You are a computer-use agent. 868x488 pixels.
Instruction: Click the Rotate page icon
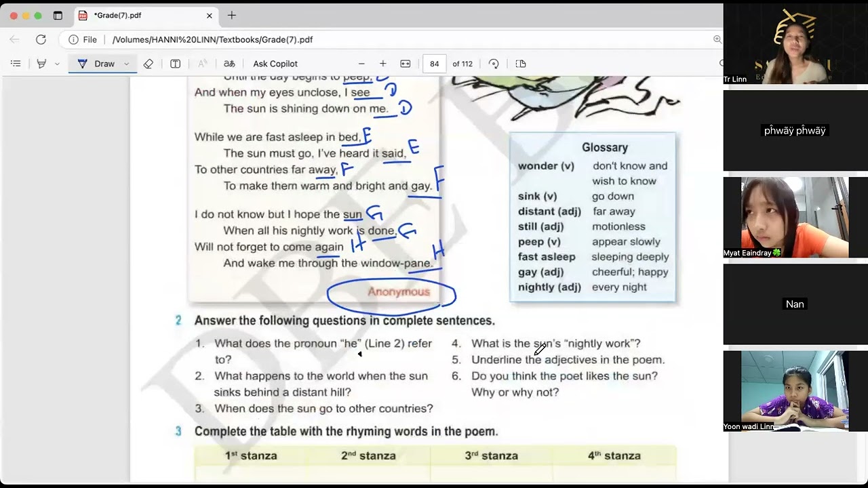[494, 64]
